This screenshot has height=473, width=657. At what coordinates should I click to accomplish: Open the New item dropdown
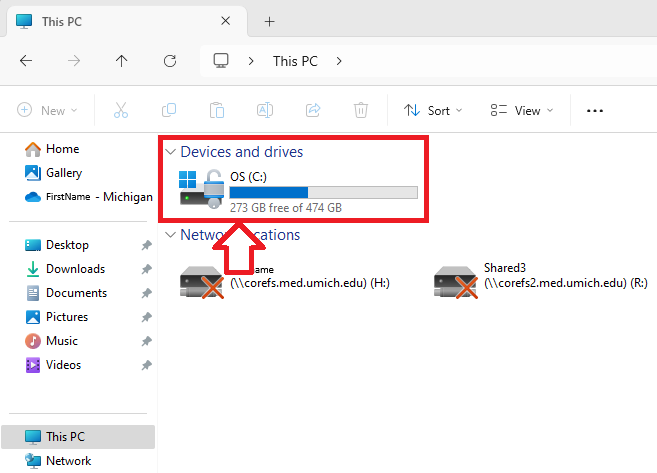43,110
